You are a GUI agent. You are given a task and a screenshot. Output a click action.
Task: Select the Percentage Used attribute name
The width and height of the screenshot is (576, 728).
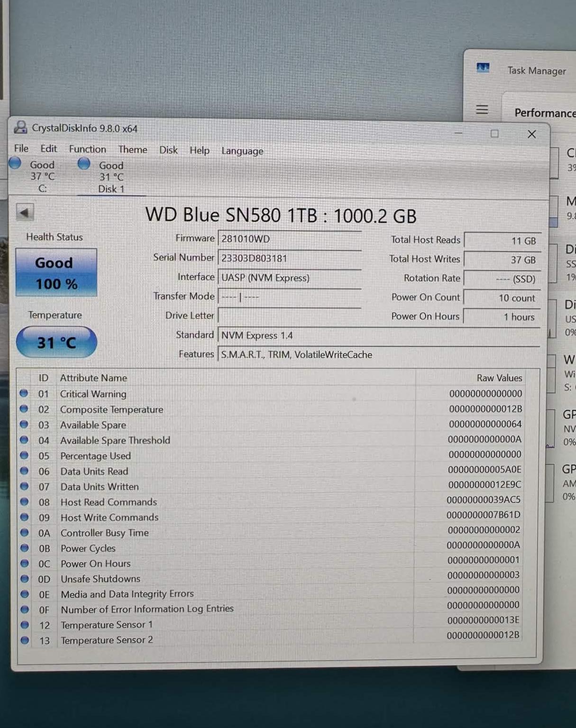(x=95, y=456)
